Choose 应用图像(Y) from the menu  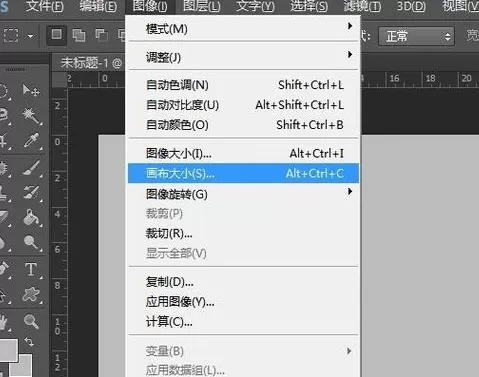pyautogui.click(x=243, y=302)
